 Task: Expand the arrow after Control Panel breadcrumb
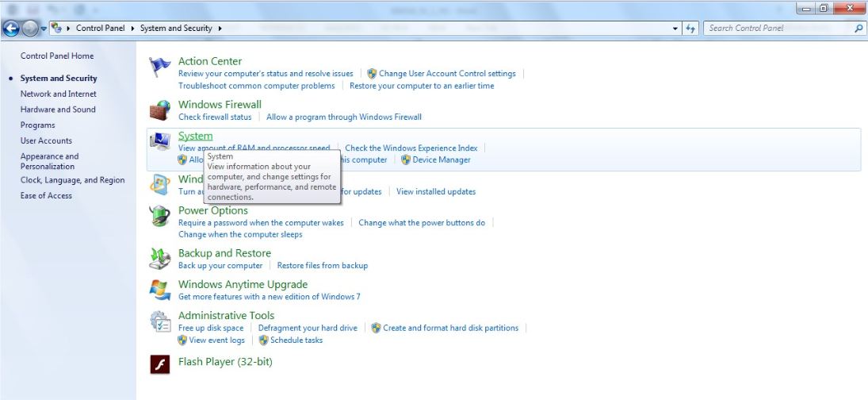pyautogui.click(x=133, y=29)
